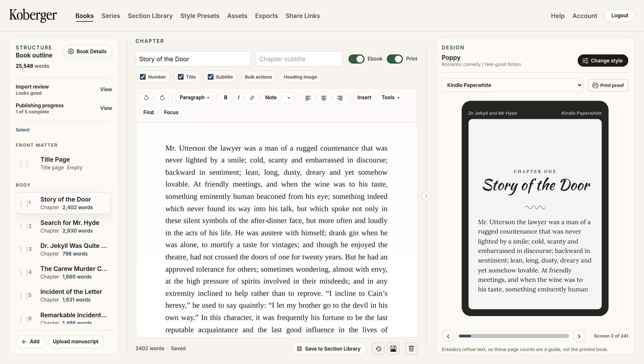Image resolution: width=644 pixels, height=364 pixels.
Task: Open the Assets tab
Action: click(x=237, y=16)
